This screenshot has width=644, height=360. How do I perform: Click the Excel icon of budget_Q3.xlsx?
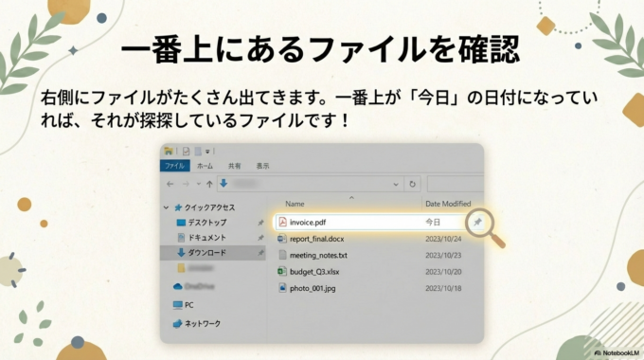coord(282,271)
